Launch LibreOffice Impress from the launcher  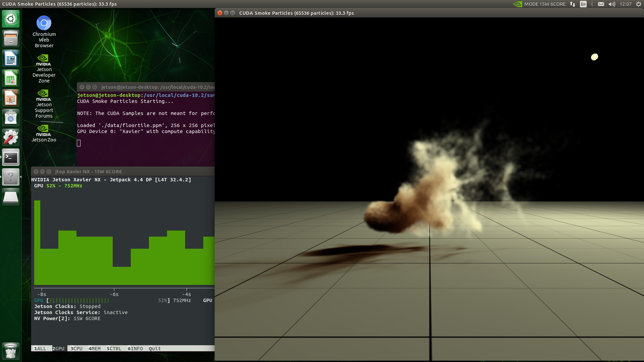point(11,98)
